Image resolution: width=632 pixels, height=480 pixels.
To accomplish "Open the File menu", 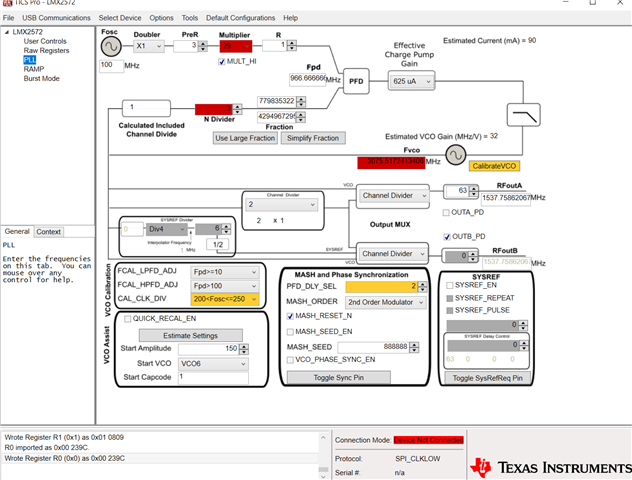I will click(8, 18).
